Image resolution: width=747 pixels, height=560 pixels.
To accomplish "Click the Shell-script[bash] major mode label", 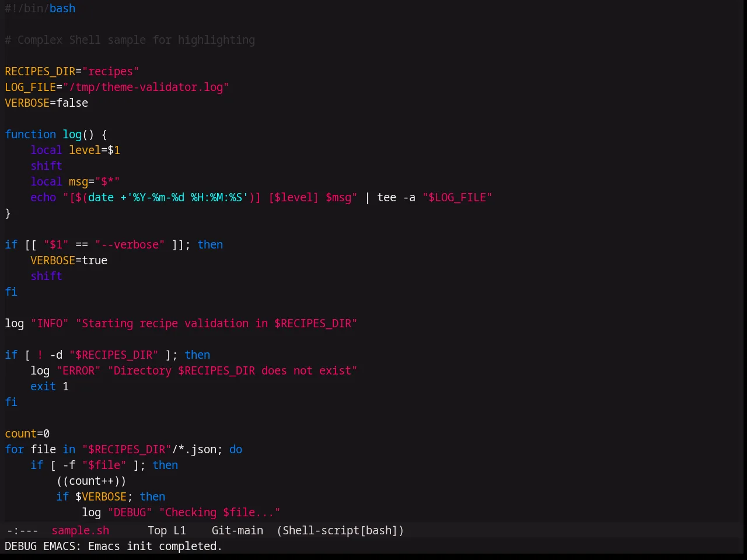I will pos(340,530).
